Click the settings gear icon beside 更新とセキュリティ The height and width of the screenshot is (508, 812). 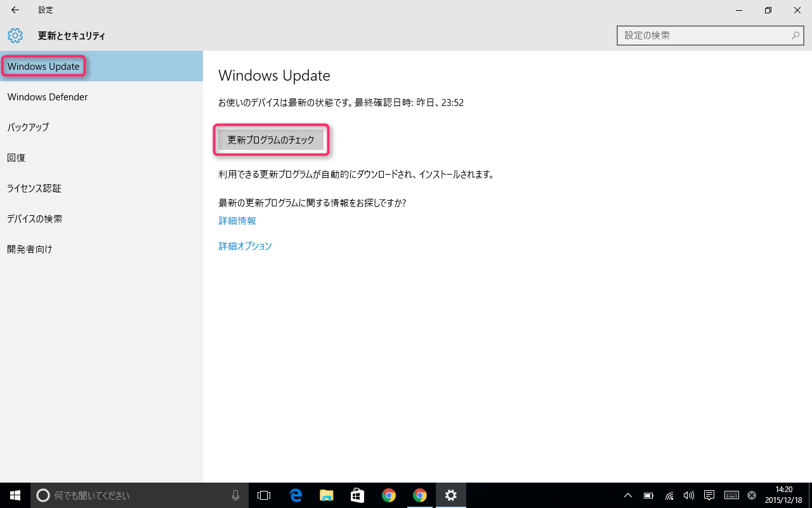[15, 36]
